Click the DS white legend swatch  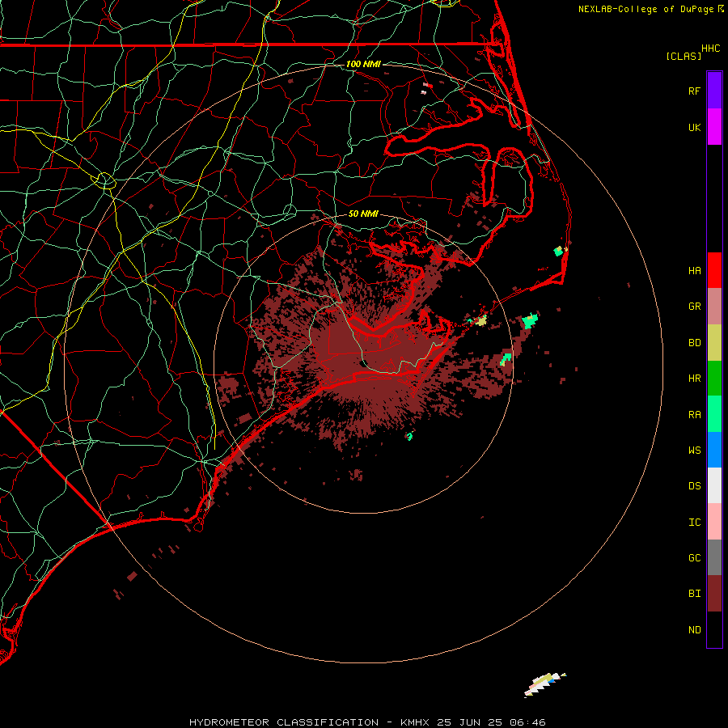pos(714,485)
